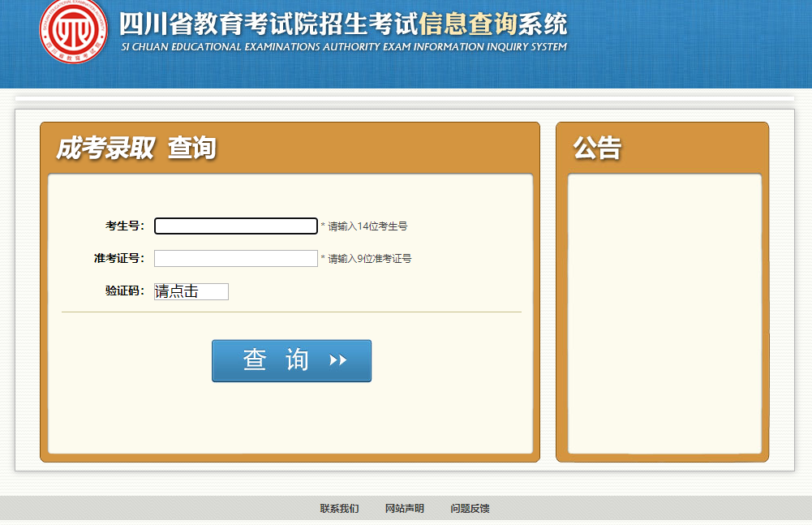This screenshot has height=525, width=812.
Task: Click the 验证码 field label
Action: point(124,291)
